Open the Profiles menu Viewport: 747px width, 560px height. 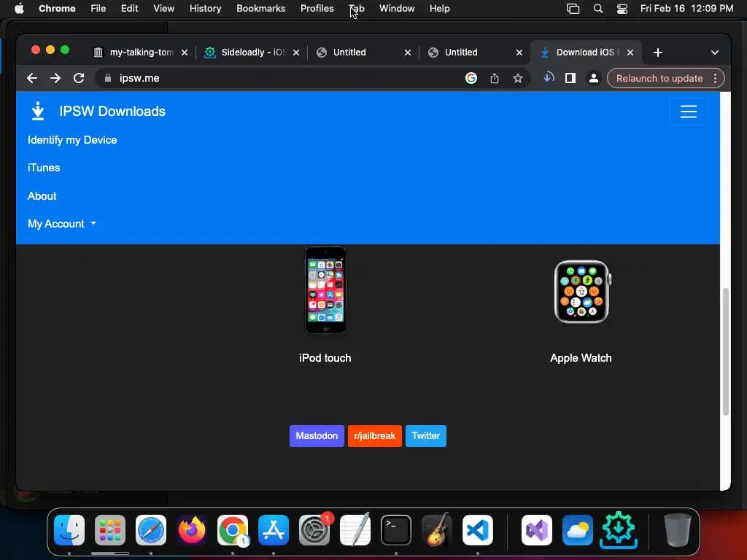tap(317, 8)
